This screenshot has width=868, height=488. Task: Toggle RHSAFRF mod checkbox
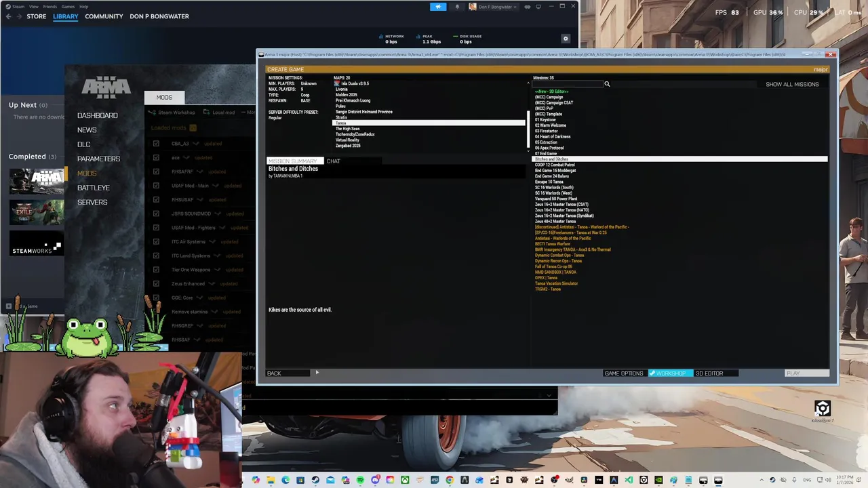156,171
